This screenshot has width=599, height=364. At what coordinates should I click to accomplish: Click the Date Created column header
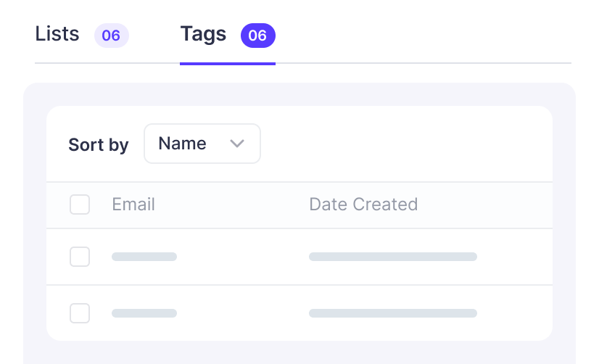(x=363, y=204)
